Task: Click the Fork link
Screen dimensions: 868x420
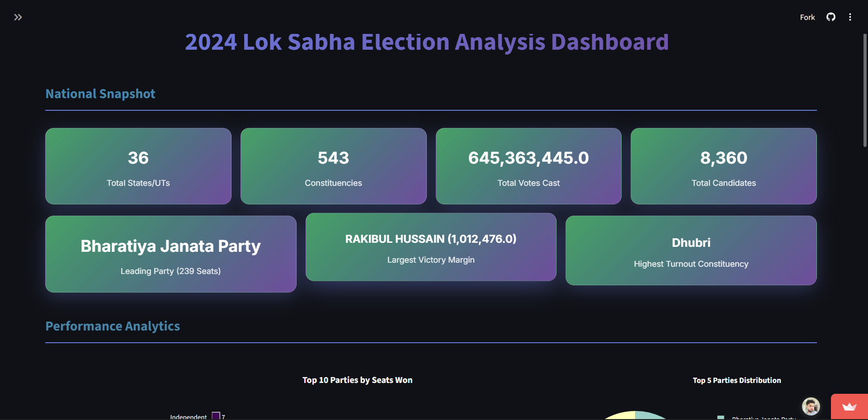Action: pos(807,17)
